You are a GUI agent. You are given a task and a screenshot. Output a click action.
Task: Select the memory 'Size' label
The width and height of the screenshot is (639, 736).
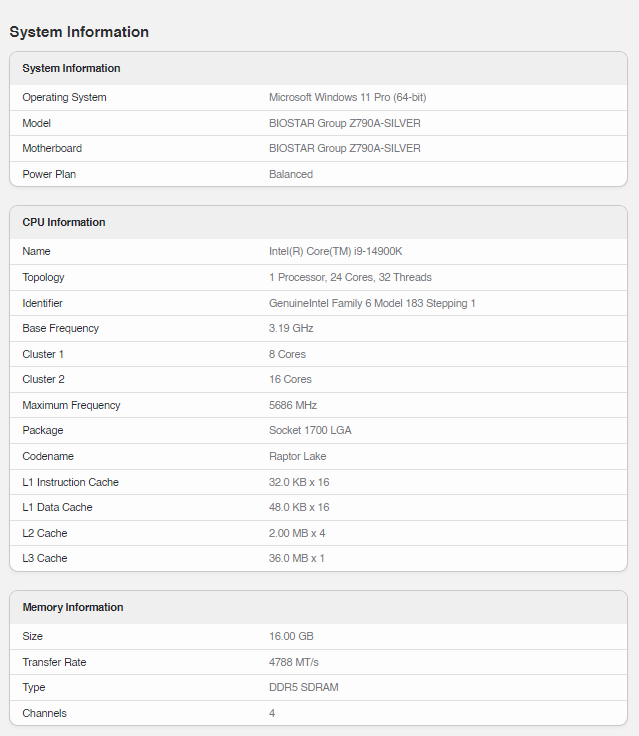[x=32, y=636]
